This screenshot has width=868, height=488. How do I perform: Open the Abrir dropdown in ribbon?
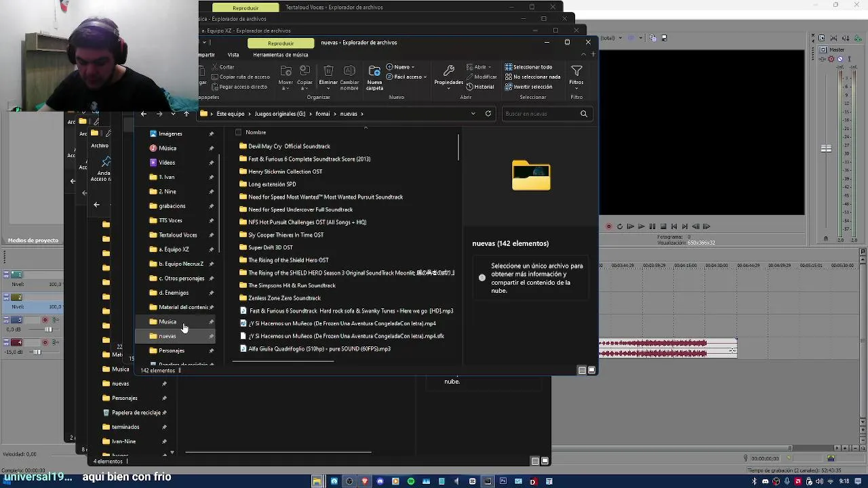click(x=479, y=67)
